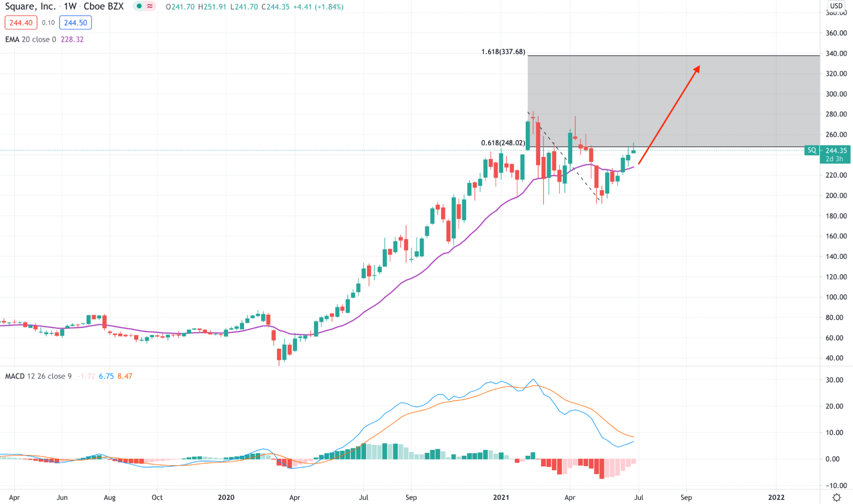Click the 1.618(337.68) Fibonacci level label
The image size is (853, 504).
click(503, 52)
